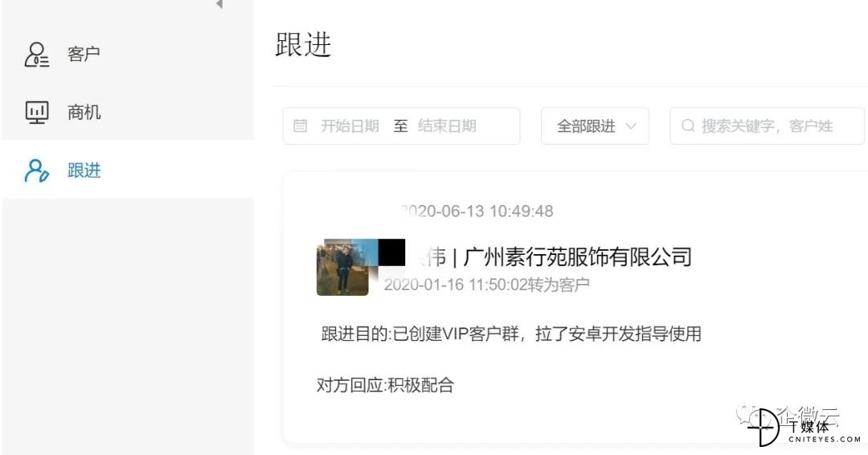Screen dimensions: 868x455
Task: Focus the 搜索关键字 search box
Action: pyautogui.click(x=767, y=126)
